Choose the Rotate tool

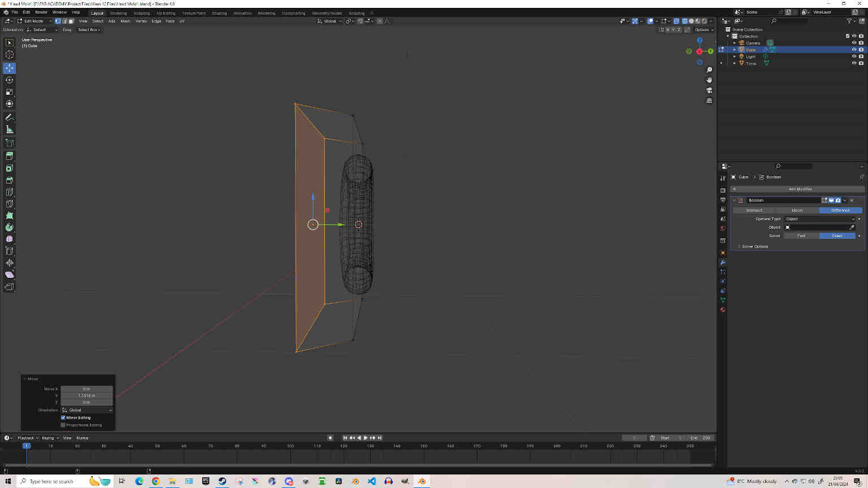(10, 80)
